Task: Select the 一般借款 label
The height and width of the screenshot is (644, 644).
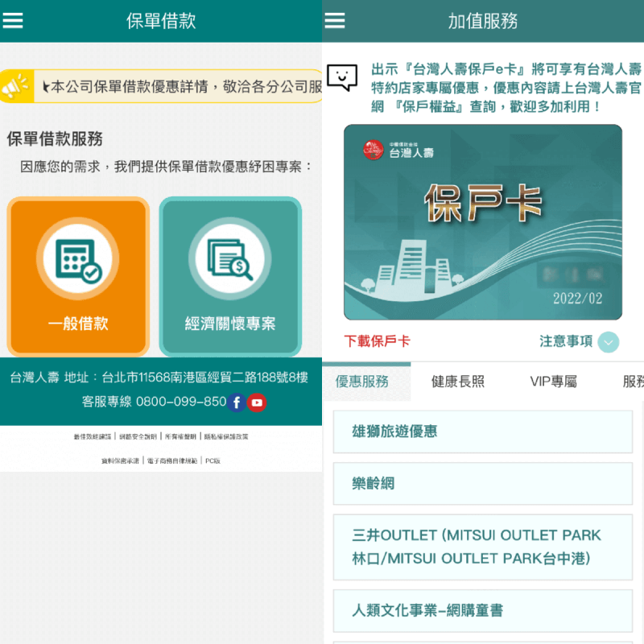Action: tap(78, 324)
